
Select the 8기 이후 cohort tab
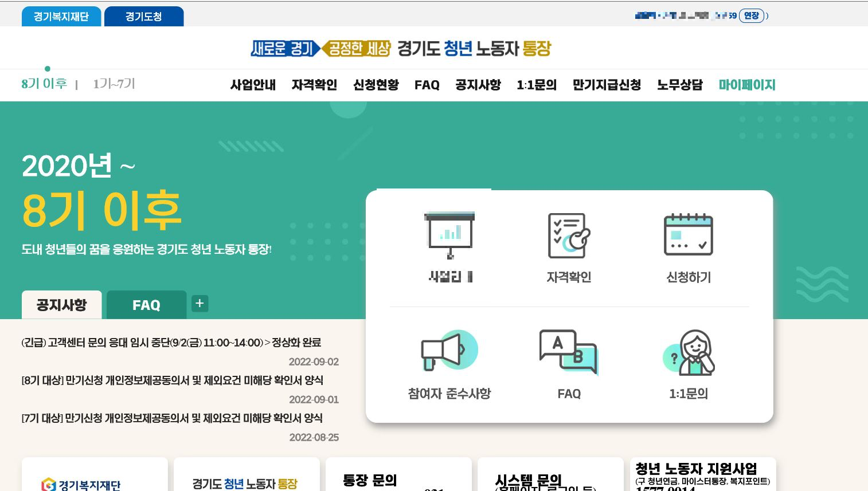(44, 84)
